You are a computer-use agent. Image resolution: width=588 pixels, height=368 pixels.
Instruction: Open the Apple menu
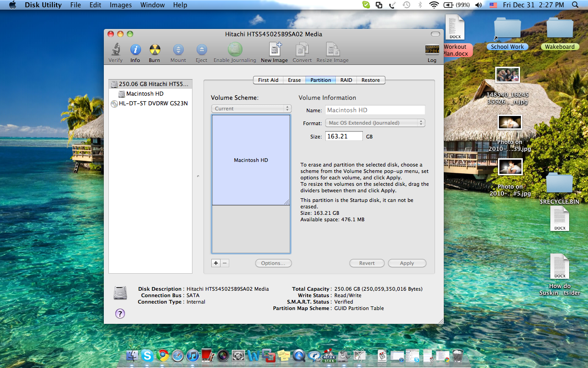point(12,5)
